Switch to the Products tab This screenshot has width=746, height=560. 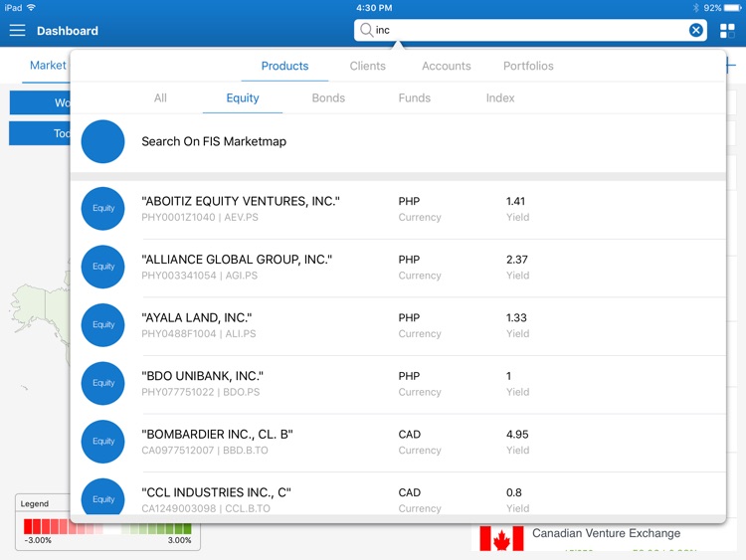[284, 66]
